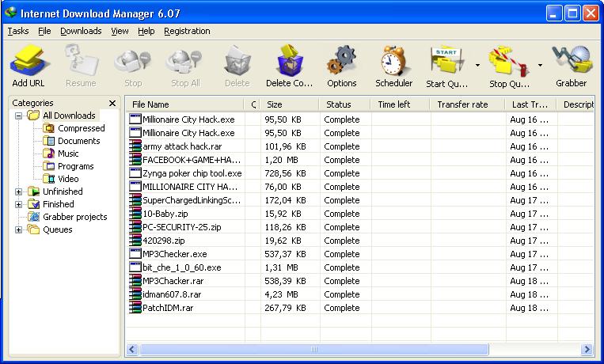
Task: Select Grabber projects in the tree
Action: [74, 217]
